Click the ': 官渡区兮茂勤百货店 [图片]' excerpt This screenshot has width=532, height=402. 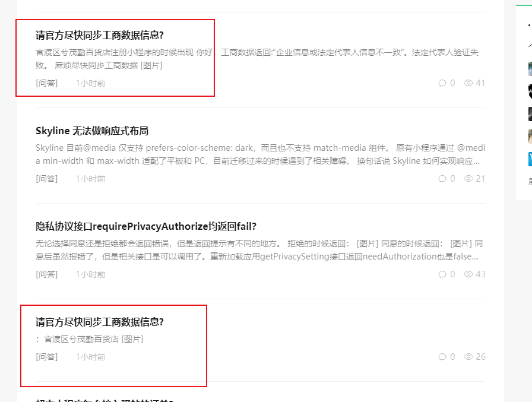point(90,339)
